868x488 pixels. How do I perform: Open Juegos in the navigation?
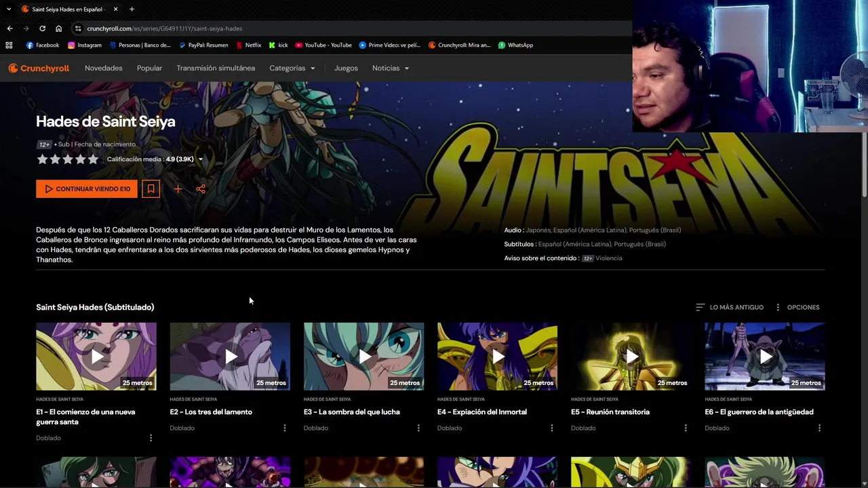pos(346,68)
